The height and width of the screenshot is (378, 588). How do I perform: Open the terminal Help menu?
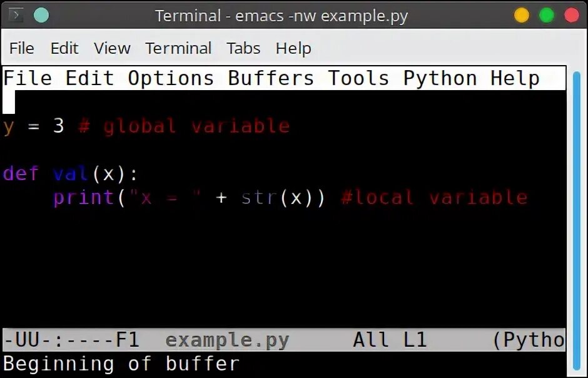tap(293, 49)
